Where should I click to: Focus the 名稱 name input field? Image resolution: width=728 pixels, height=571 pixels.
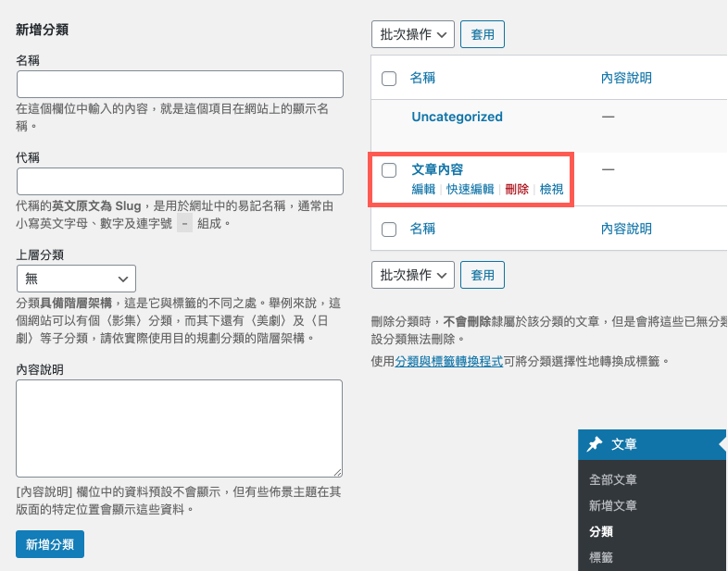pyautogui.click(x=180, y=84)
